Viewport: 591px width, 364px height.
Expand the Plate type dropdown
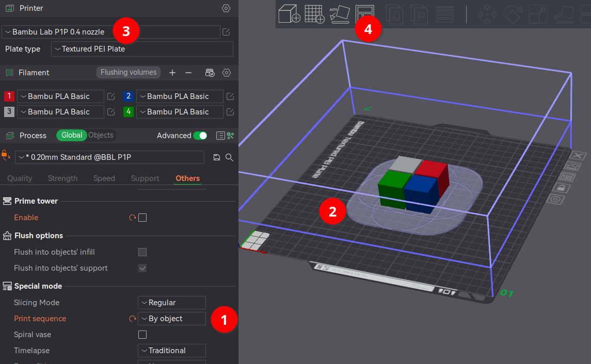point(142,49)
